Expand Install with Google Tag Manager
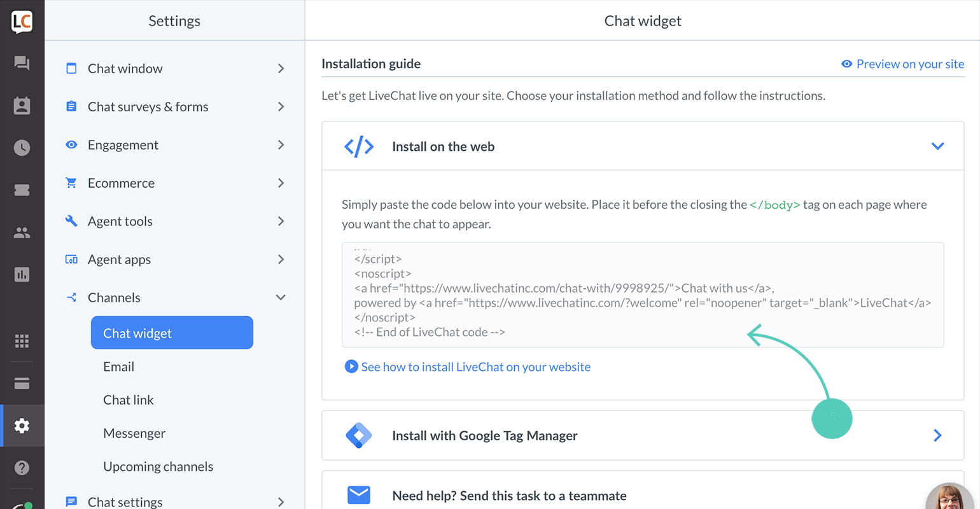This screenshot has width=980, height=509. click(643, 435)
